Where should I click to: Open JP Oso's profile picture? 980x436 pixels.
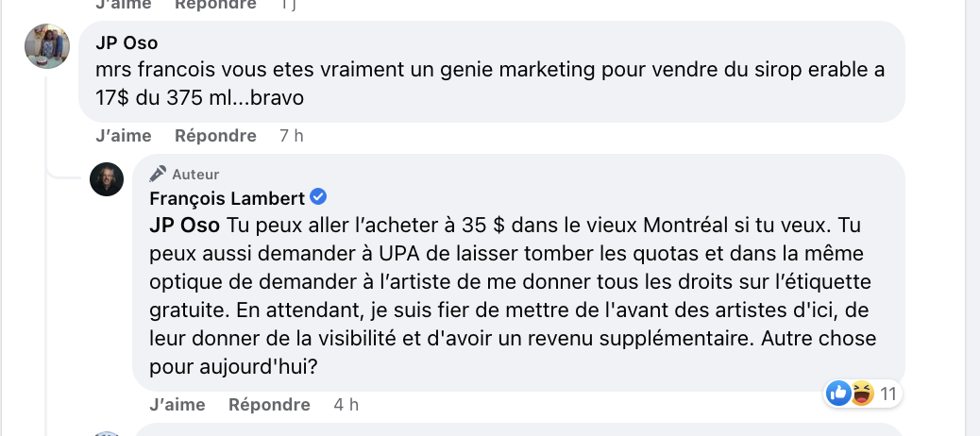pos(47,46)
